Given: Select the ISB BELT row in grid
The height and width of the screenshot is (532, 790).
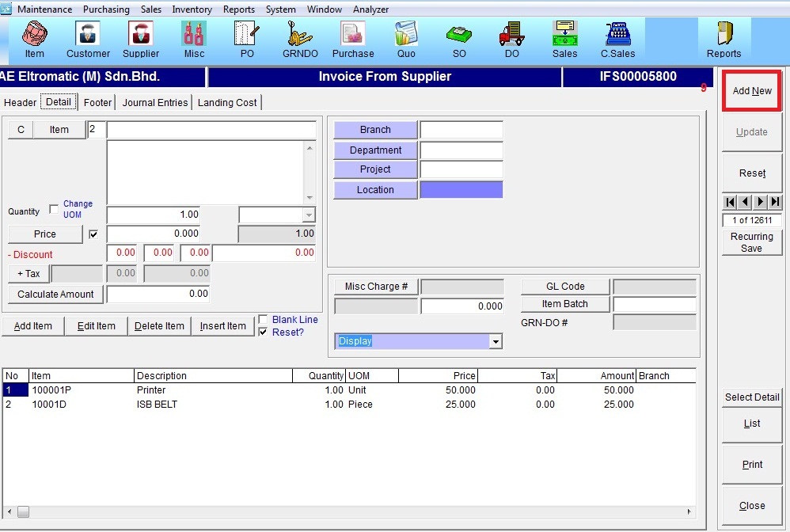Looking at the screenshot, I should (157, 405).
